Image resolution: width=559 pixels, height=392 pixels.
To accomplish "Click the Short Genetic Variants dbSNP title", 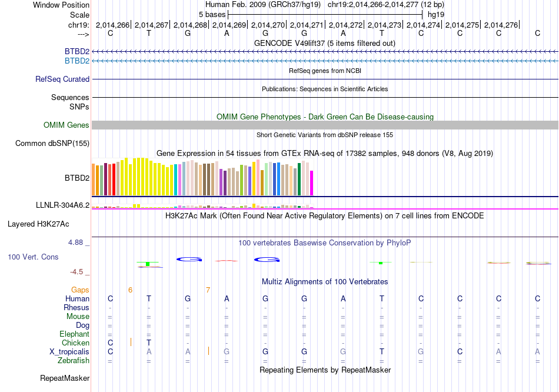I will click(x=325, y=135).
